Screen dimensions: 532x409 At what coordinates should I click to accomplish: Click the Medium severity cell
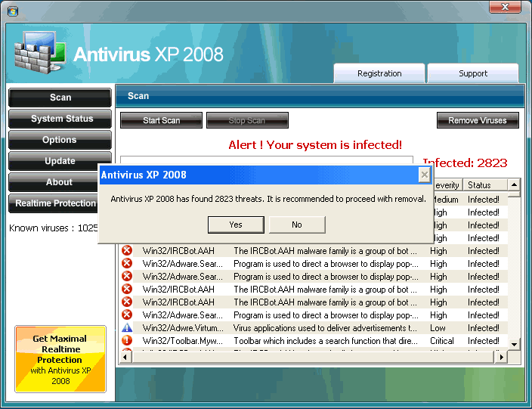point(446,200)
